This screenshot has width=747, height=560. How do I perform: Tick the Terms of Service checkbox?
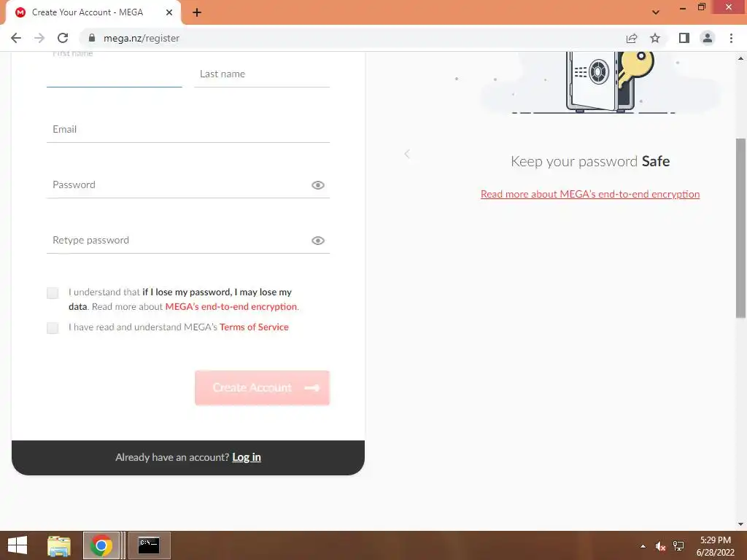[x=53, y=327]
